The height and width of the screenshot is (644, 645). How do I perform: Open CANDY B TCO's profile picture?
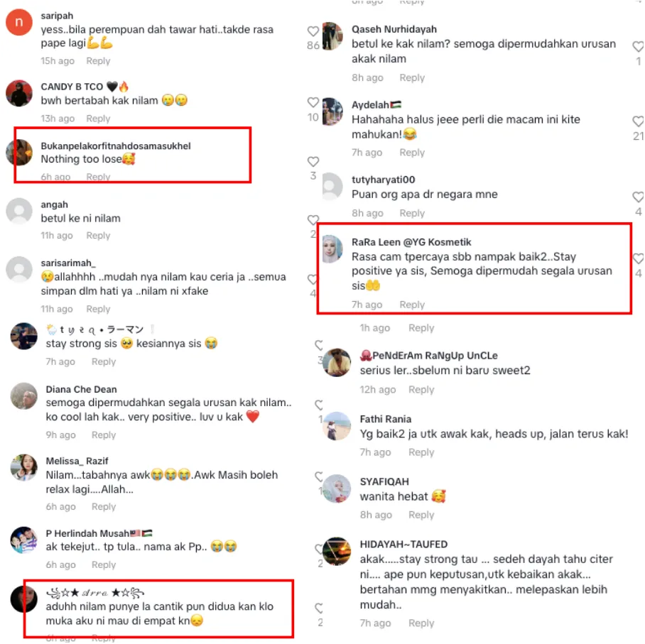(19, 93)
